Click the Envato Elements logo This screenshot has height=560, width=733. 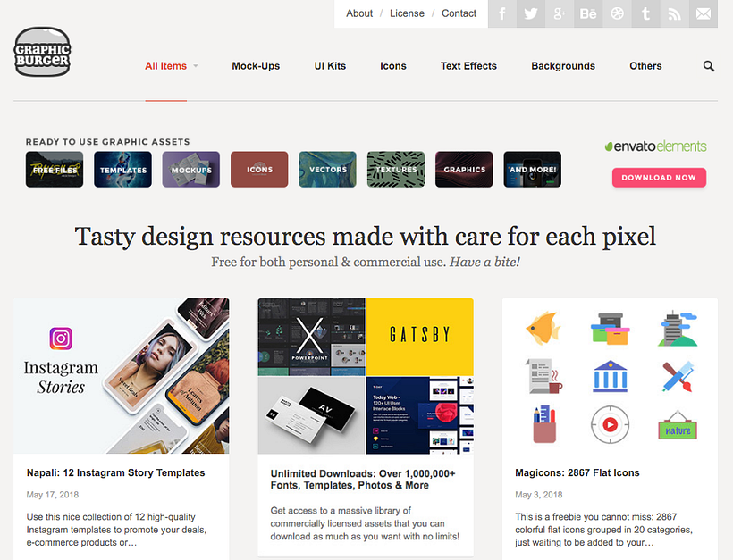655,146
